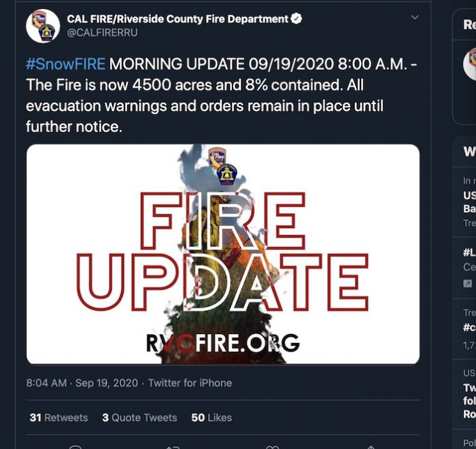Click the promoted arrow icon in the trends sidebar
Image resolution: width=476 pixels, height=449 pixels.
(468, 284)
